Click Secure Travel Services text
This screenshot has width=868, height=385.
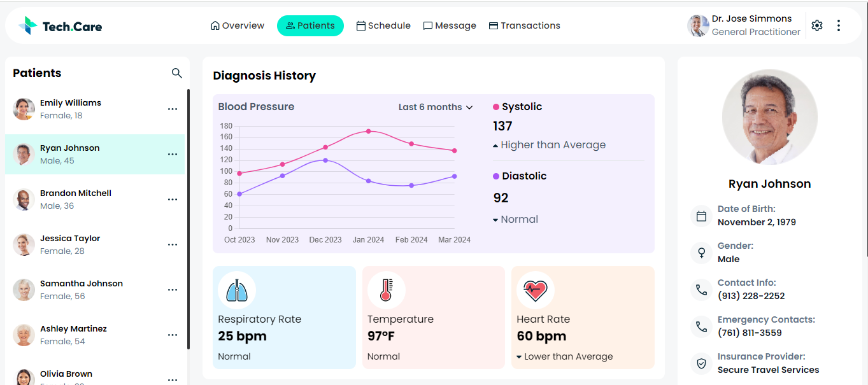[x=768, y=370]
